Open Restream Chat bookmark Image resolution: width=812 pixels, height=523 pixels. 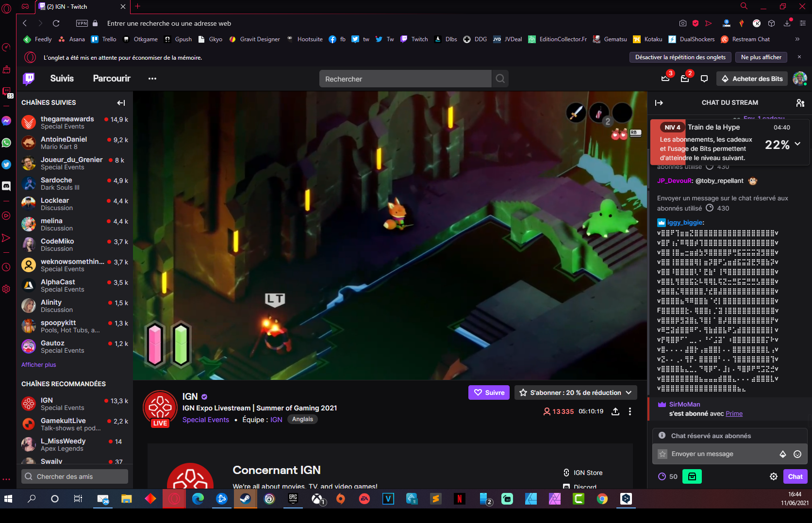pyautogui.click(x=746, y=39)
